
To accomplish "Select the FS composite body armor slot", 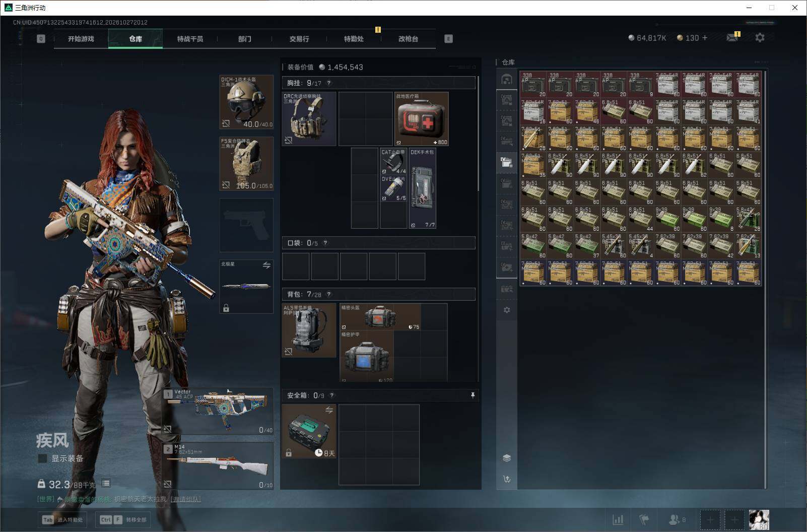I will (246, 164).
